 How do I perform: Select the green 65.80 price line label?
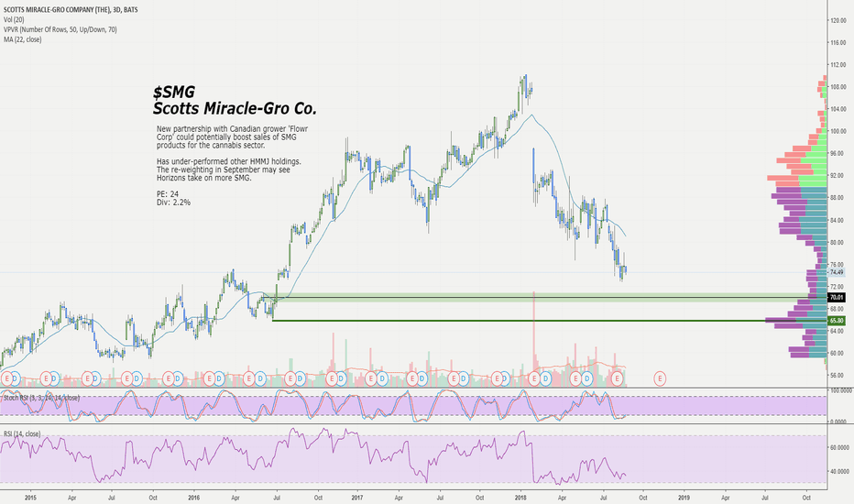837,321
